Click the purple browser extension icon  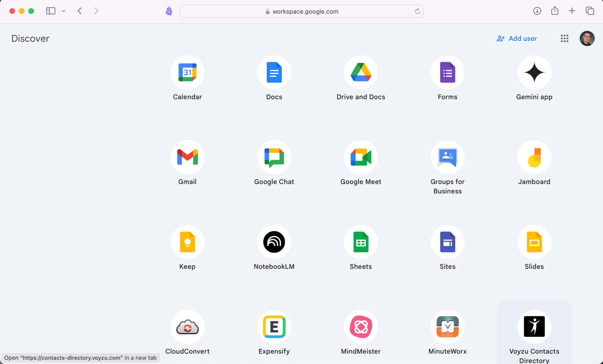[x=169, y=11]
